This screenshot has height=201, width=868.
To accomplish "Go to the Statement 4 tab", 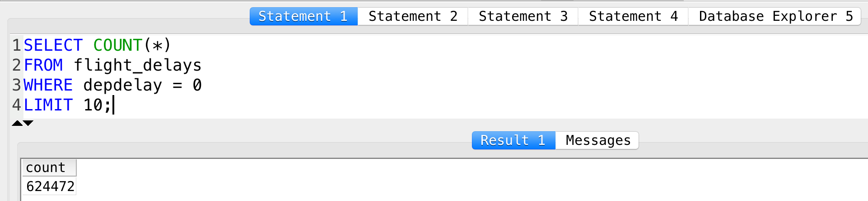I will pyautogui.click(x=633, y=16).
